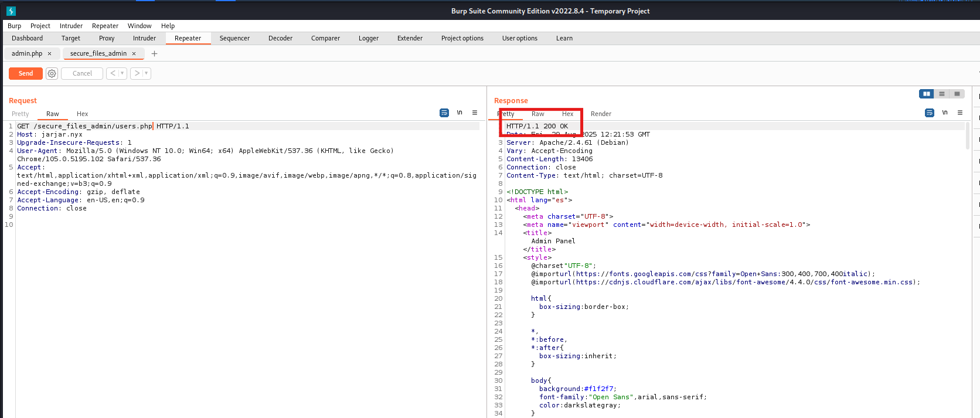Toggle word wrap icon in Request panel
Image resolution: width=980 pixels, height=418 pixels.
[x=444, y=113]
